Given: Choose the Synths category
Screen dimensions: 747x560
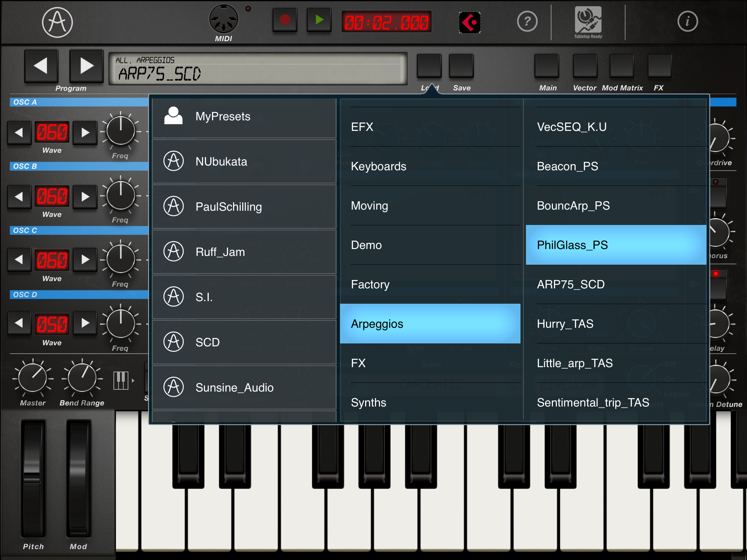Looking at the screenshot, I should tap(430, 402).
